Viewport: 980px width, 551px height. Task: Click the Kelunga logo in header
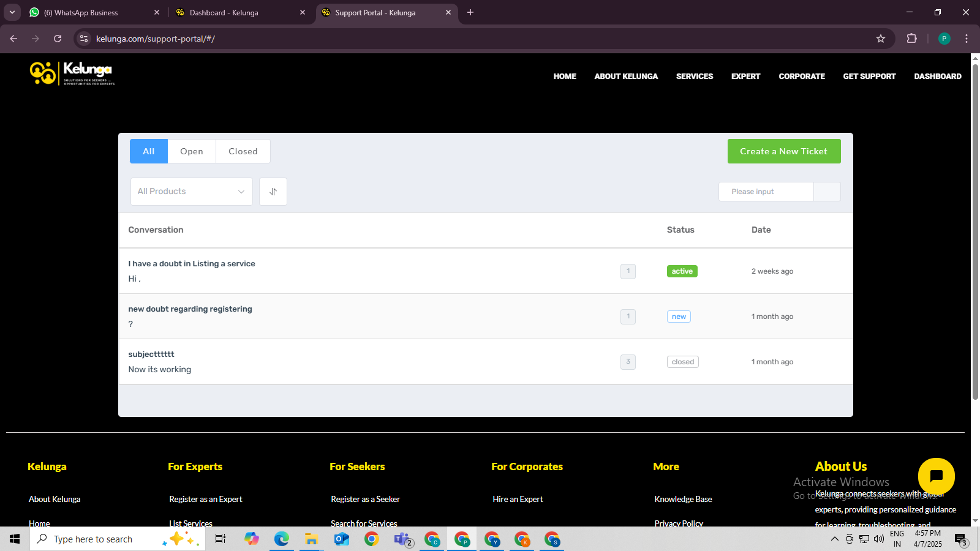72,74
